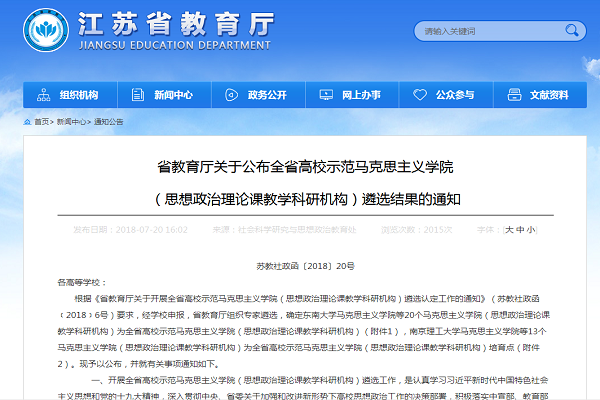The height and width of the screenshot is (400, 600).
Task: Set font size to 大 (large)
Action: click(x=509, y=229)
